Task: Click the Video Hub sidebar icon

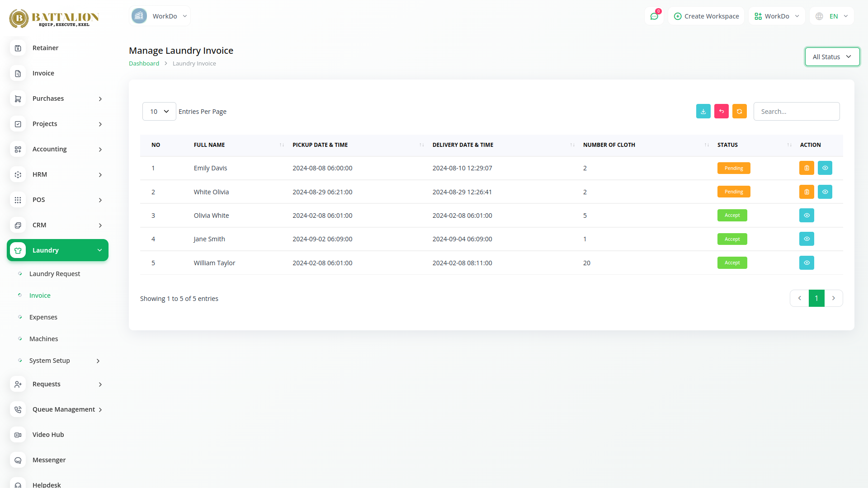Action: (18, 435)
